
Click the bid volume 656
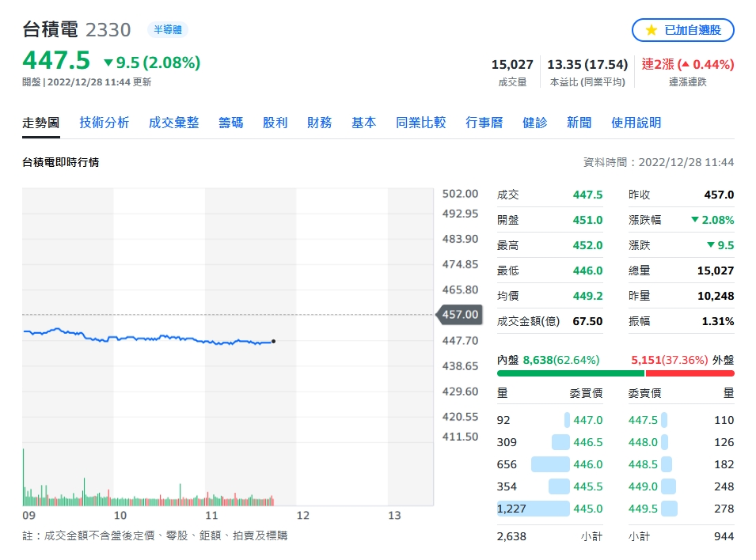coord(507,464)
